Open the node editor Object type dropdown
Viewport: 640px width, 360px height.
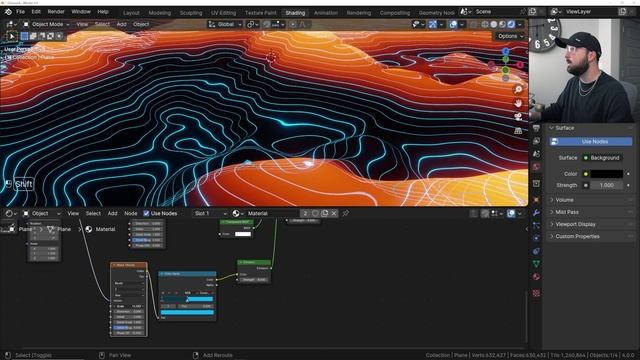coord(41,213)
